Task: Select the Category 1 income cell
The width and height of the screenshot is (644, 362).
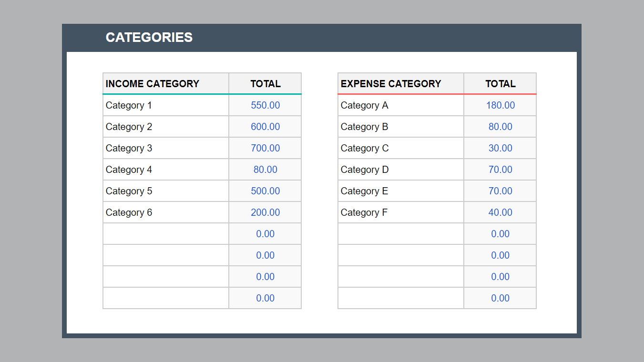Action: [x=165, y=105]
